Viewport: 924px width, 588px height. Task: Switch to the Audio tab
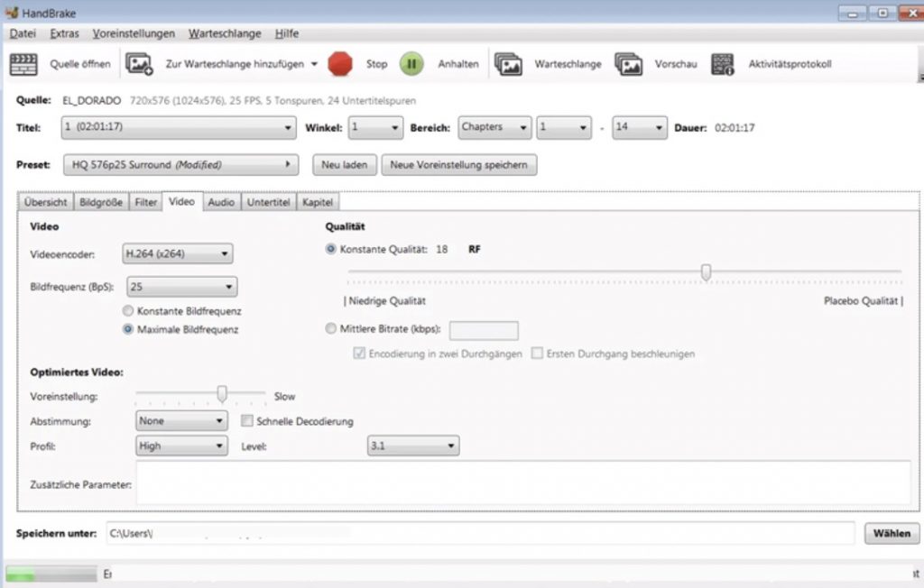click(221, 203)
